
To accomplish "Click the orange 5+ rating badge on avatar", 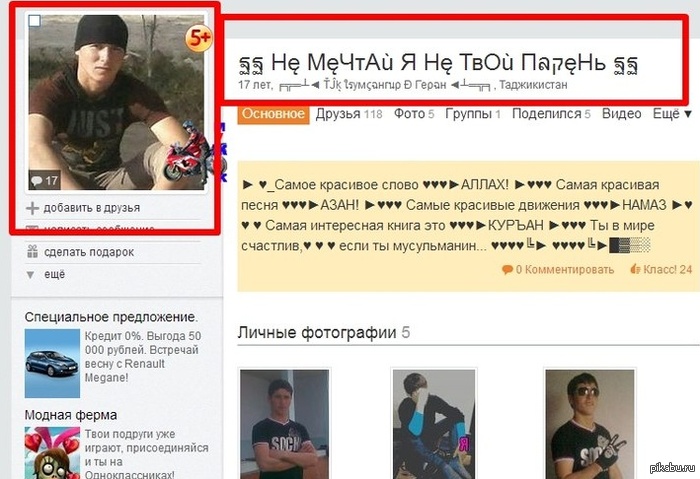I will (x=199, y=38).
